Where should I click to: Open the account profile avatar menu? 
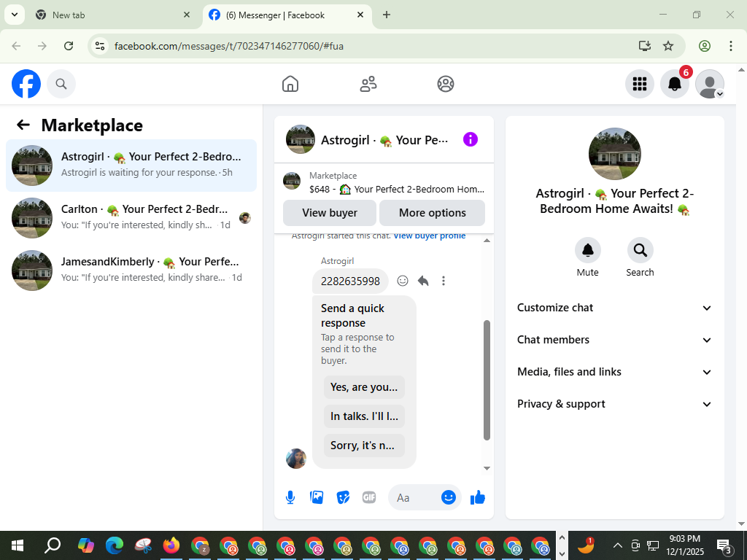pos(710,84)
